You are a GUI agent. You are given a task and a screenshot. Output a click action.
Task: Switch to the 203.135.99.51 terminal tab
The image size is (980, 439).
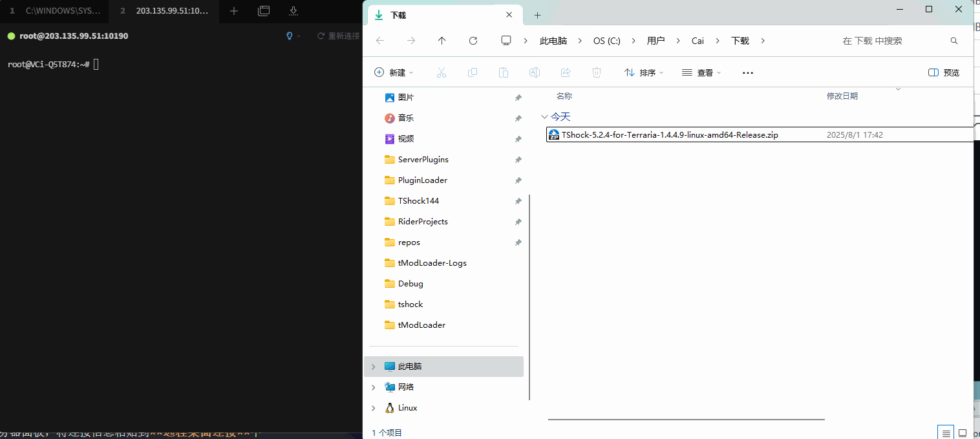(x=164, y=11)
